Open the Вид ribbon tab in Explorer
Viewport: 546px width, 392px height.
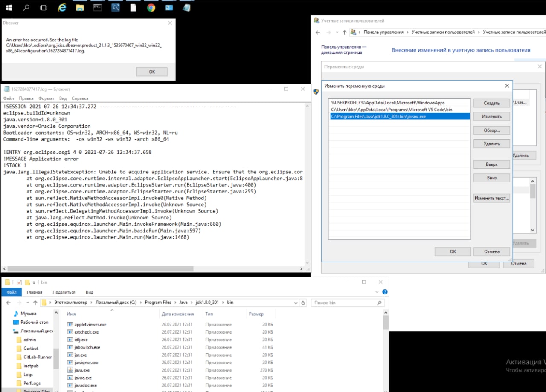pyautogui.click(x=90, y=292)
